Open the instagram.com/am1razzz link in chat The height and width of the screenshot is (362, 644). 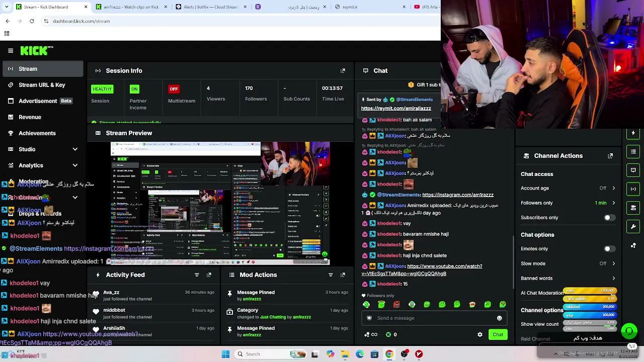(458, 195)
